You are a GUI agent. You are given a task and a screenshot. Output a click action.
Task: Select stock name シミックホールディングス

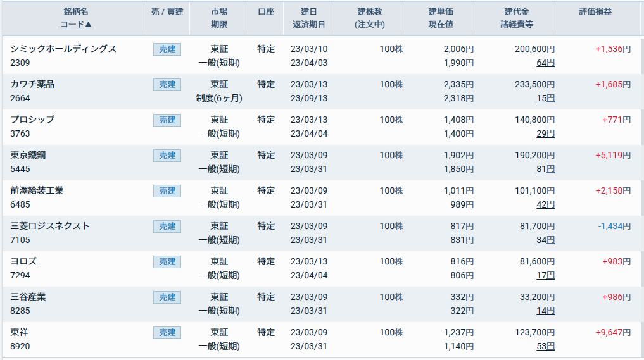(x=64, y=49)
